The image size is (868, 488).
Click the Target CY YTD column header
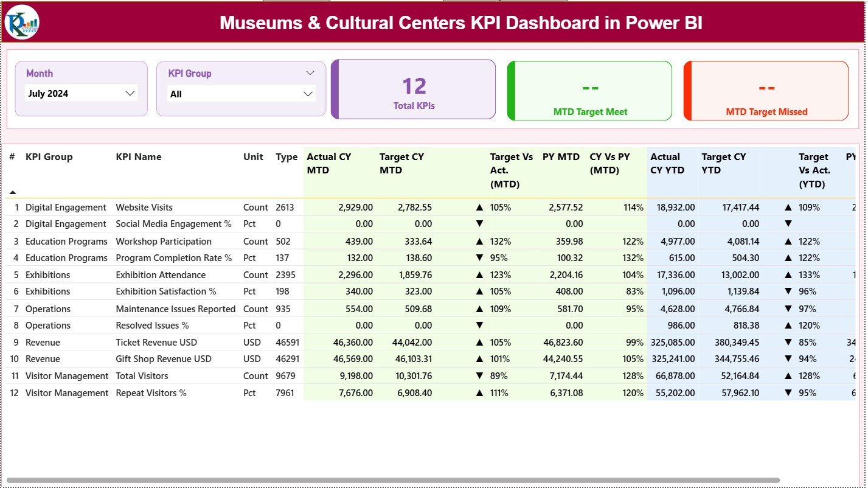point(724,164)
